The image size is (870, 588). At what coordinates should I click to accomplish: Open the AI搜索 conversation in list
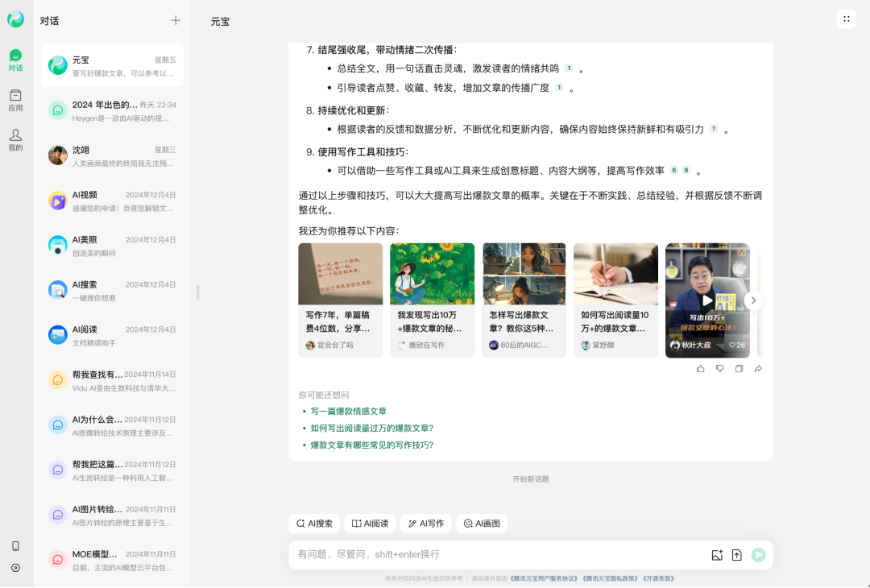point(112,290)
